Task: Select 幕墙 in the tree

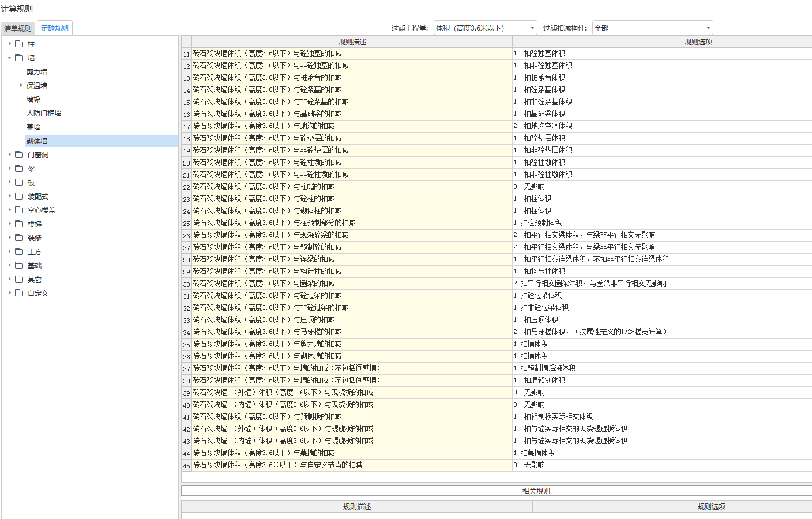Action: 33,127
